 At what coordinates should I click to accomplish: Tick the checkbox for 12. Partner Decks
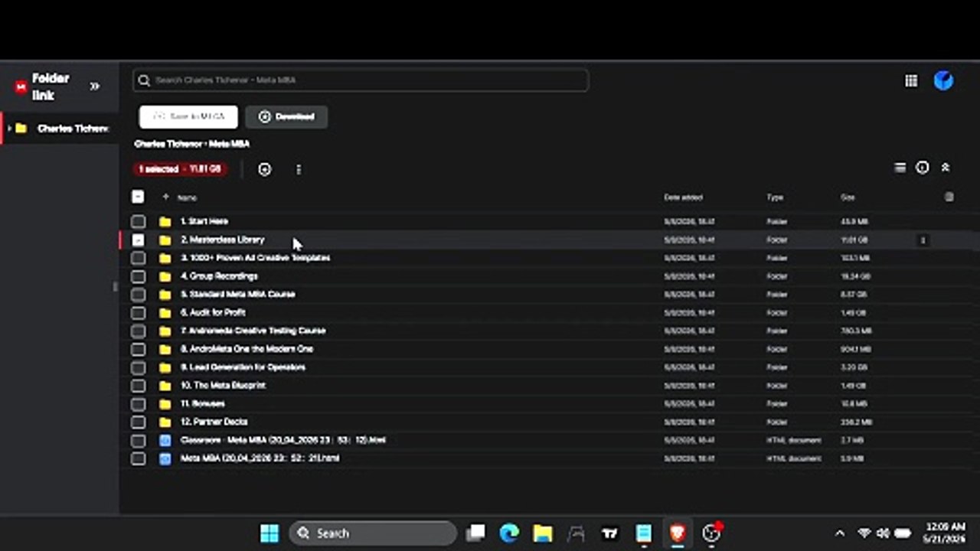click(x=138, y=422)
